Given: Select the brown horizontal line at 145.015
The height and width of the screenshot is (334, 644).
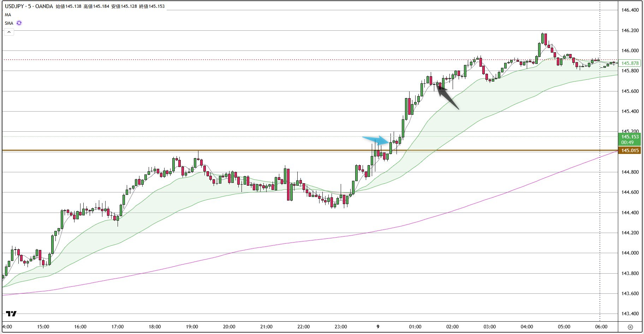Looking at the screenshot, I should [x=310, y=150].
